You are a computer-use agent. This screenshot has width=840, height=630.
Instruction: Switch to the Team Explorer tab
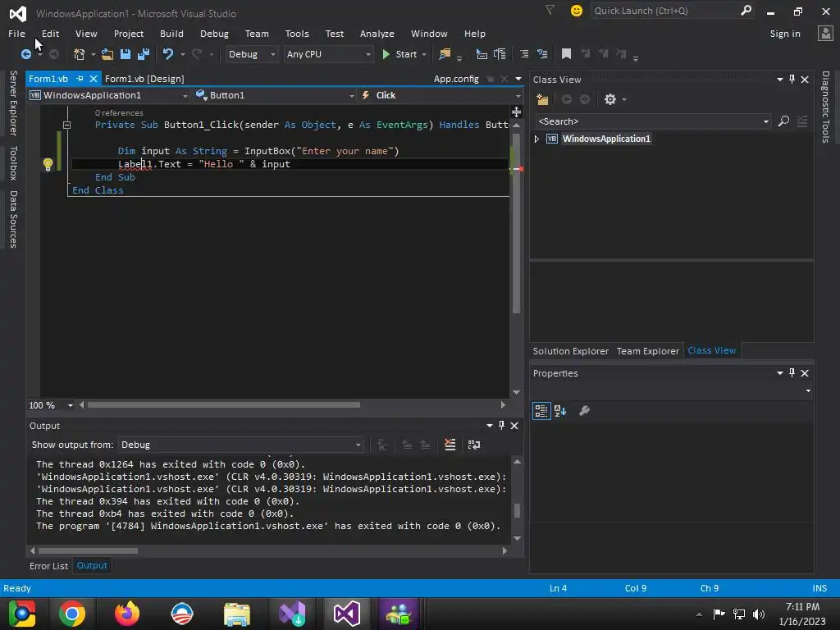647,351
